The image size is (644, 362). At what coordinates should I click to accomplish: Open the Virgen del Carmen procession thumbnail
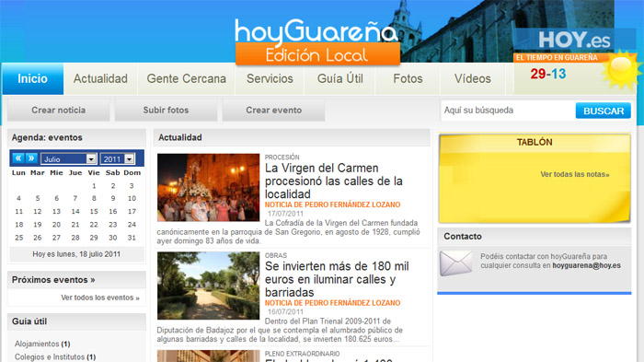pos(208,188)
